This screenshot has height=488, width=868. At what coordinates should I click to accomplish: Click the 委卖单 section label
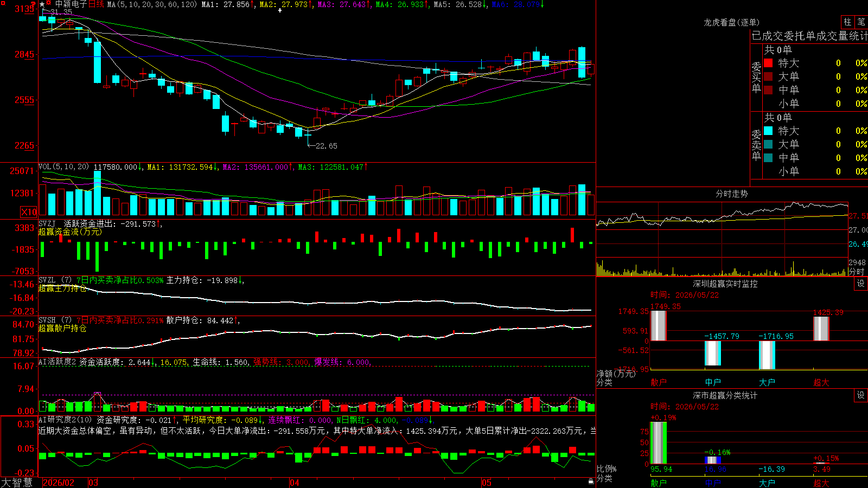pos(756,144)
